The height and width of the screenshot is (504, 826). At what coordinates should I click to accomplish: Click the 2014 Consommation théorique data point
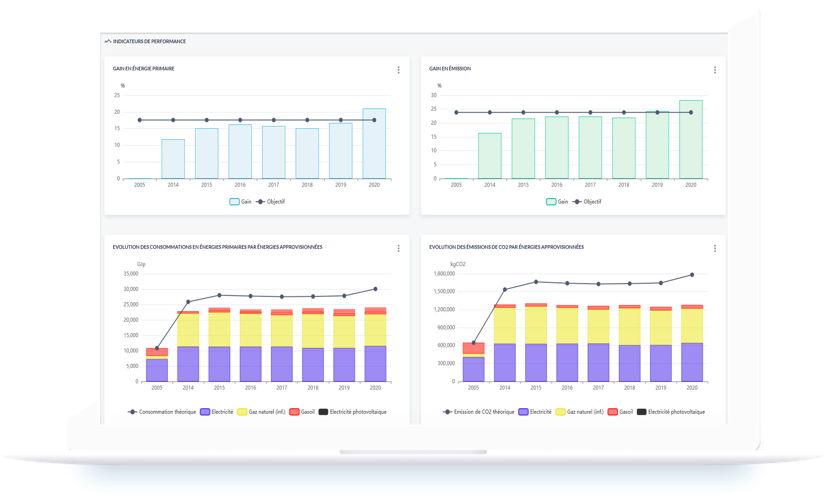tap(188, 302)
